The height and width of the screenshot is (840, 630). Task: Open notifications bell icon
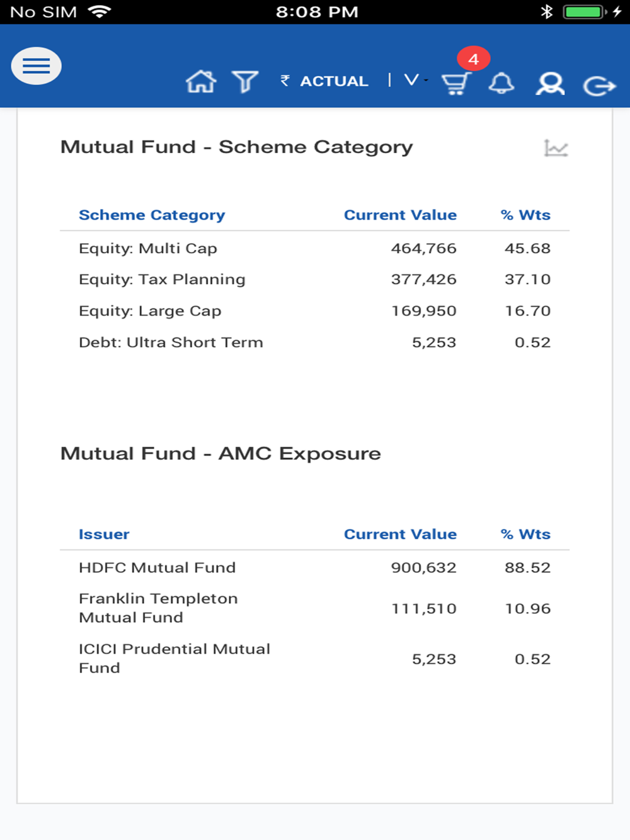501,83
